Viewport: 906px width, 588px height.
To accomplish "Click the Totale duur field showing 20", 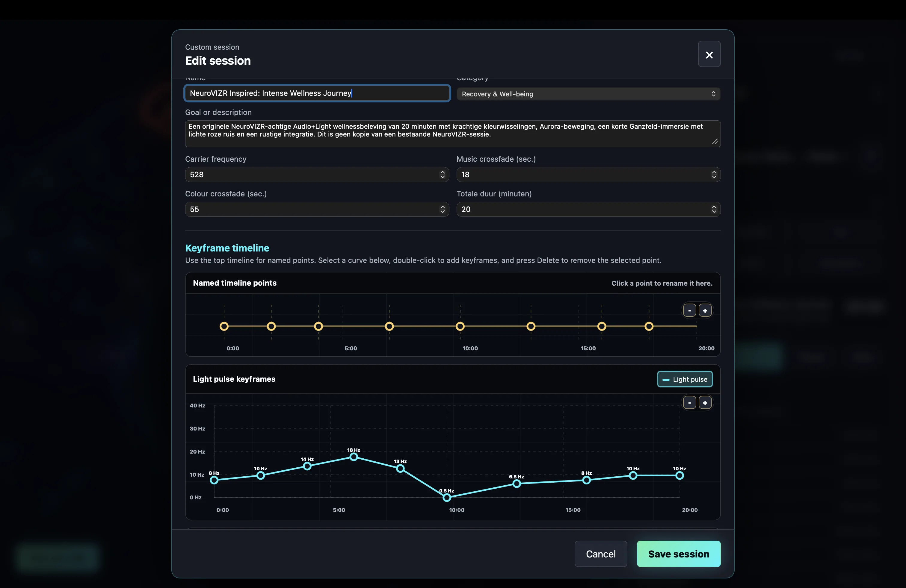I will point(588,209).
